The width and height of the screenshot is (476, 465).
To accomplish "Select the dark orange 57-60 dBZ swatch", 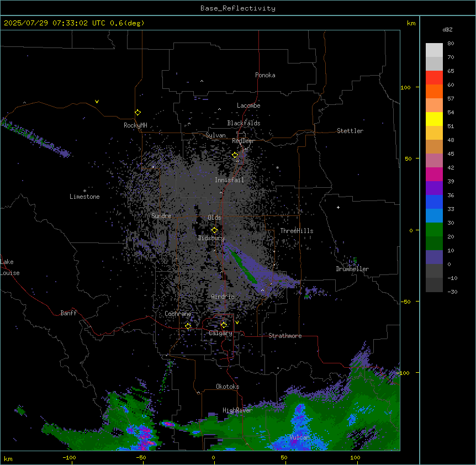I will click(434, 91).
